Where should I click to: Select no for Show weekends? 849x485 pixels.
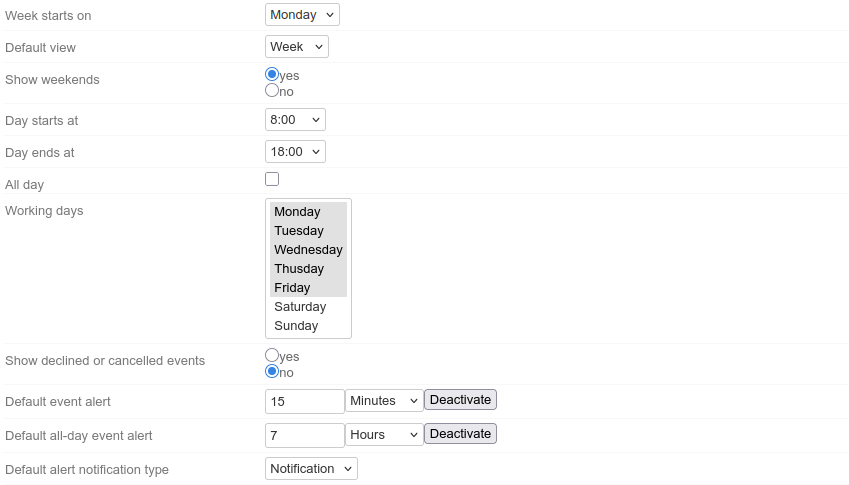click(x=272, y=91)
